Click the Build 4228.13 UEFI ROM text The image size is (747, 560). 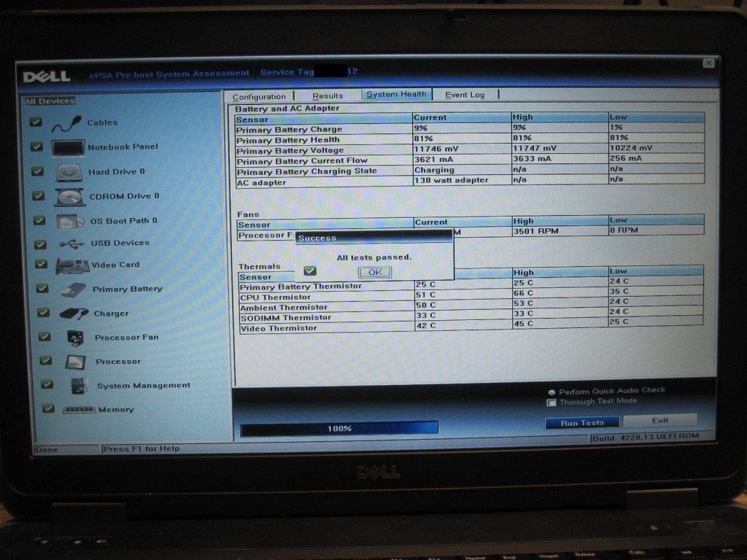click(646, 437)
